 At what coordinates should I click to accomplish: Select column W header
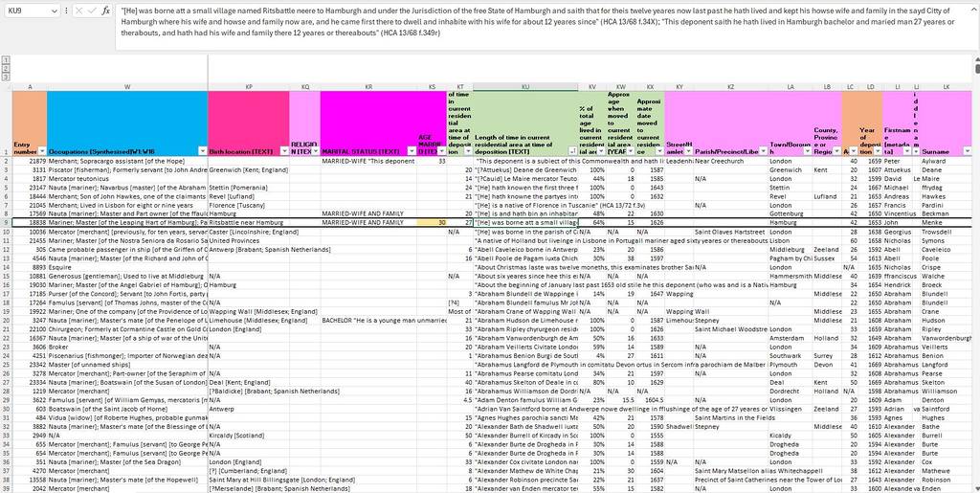(126, 86)
